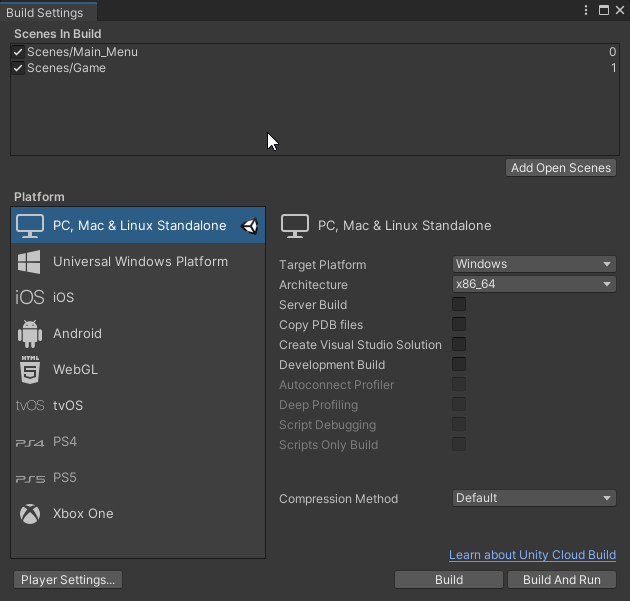Click the Add Open Scenes button
630x601 pixels.
point(561,168)
